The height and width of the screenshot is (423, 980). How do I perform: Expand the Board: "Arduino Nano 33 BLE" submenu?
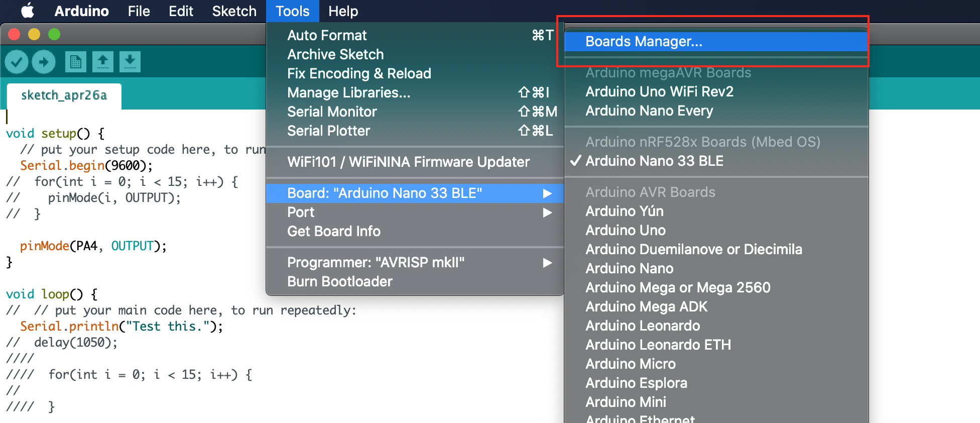coord(415,193)
